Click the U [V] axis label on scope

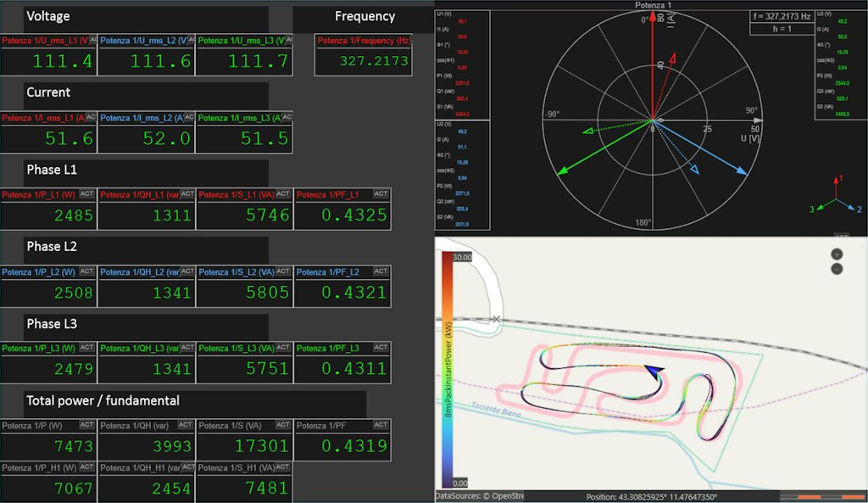pyautogui.click(x=750, y=138)
